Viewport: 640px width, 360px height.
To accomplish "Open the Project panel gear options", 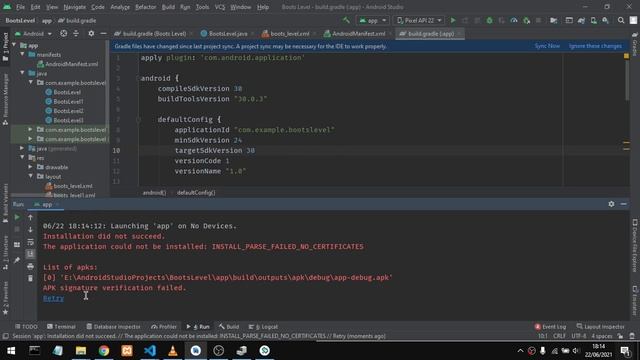I will 91,33.
